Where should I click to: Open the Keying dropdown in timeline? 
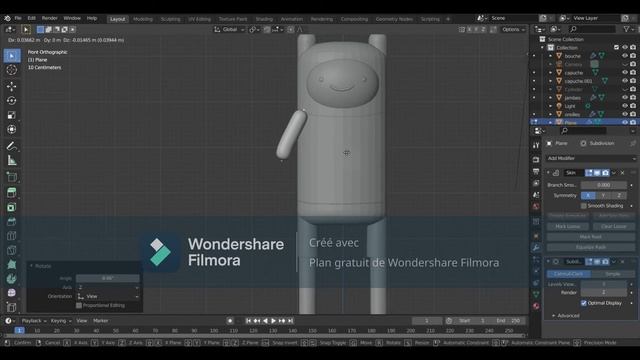tap(60, 321)
